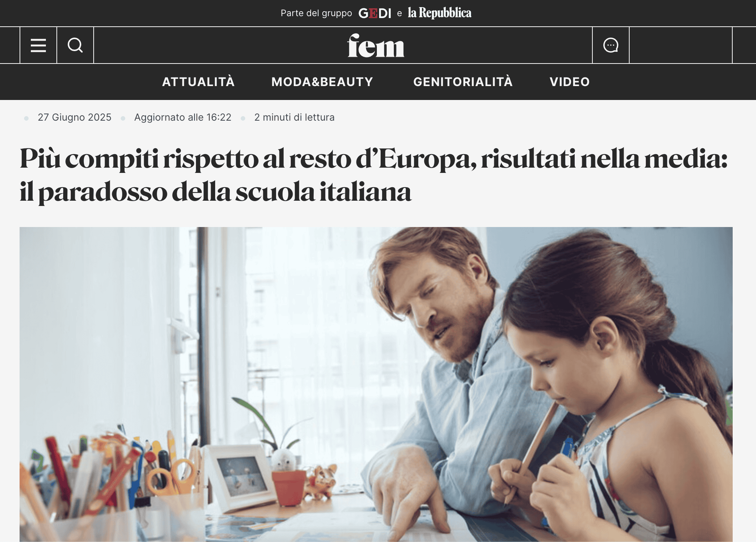Click the empty header box beside comments icon

pos(681,45)
